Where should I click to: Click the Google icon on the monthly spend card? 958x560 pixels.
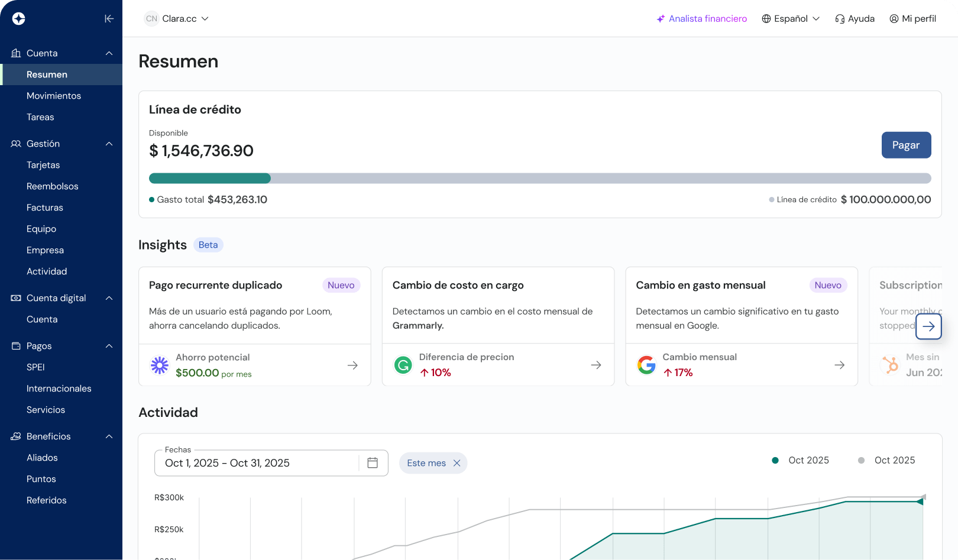pos(646,365)
